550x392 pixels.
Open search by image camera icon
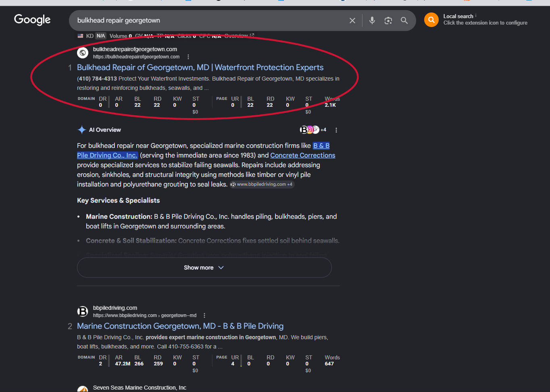coord(388,21)
